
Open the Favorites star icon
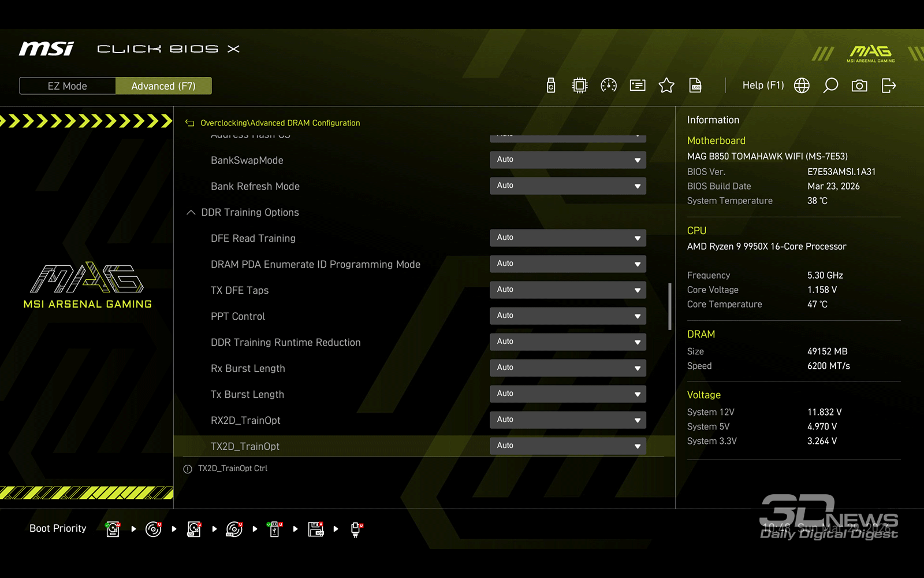pos(666,86)
